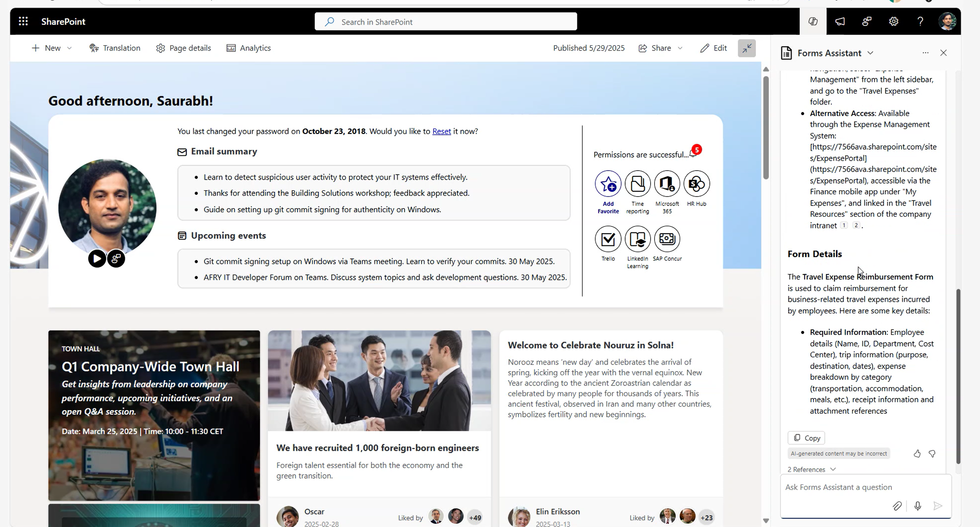The height and width of the screenshot is (527, 980).
Task: Expand the New dropdown arrow
Action: [x=69, y=48]
